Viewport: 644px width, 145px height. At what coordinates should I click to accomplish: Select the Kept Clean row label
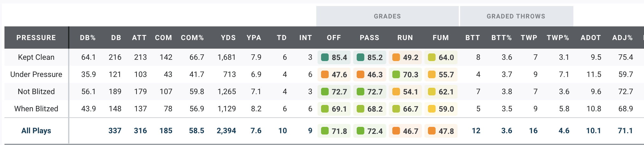pos(36,57)
